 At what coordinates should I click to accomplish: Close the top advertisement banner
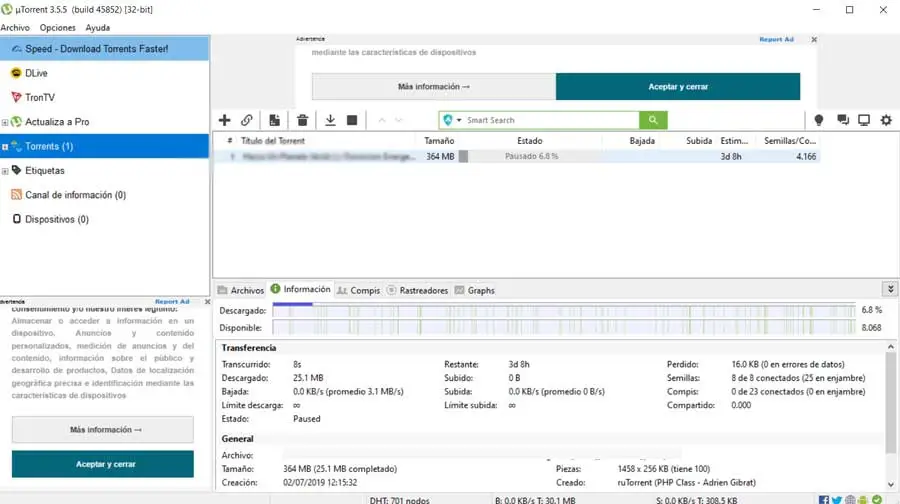coord(814,40)
